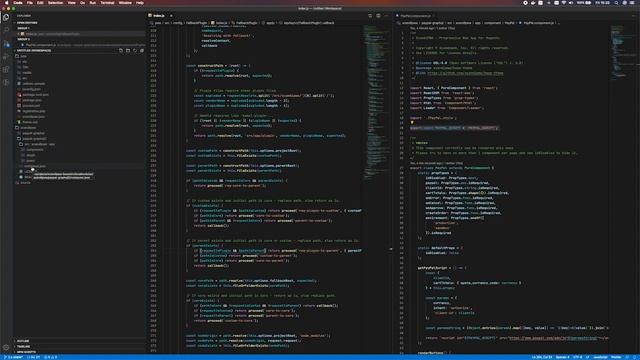
Task: Open the paypal.com sdk URL in code
Action: [x=553, y=338]
